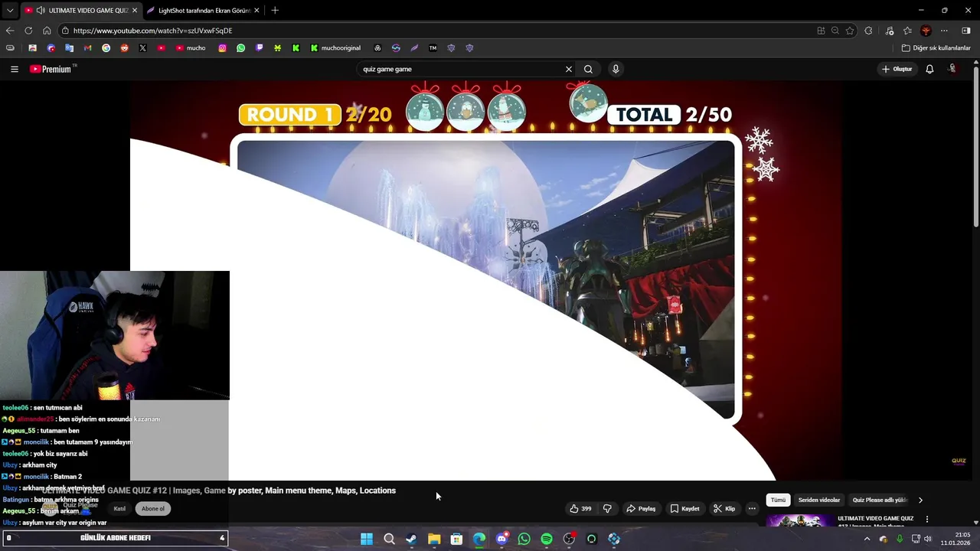
Task: Open the YouTube notifications bell
Action: [x=929, y=69]
